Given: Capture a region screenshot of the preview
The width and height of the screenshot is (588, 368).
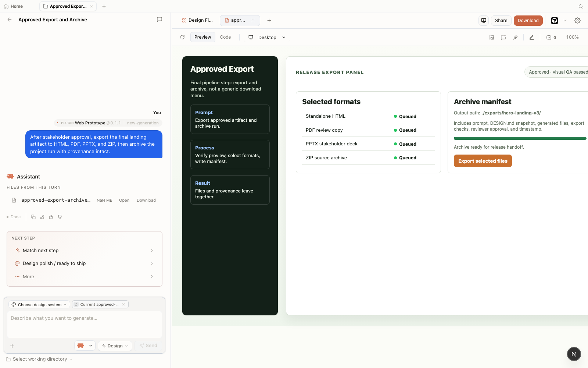Looking at the screenshot, I should (492, 37).
